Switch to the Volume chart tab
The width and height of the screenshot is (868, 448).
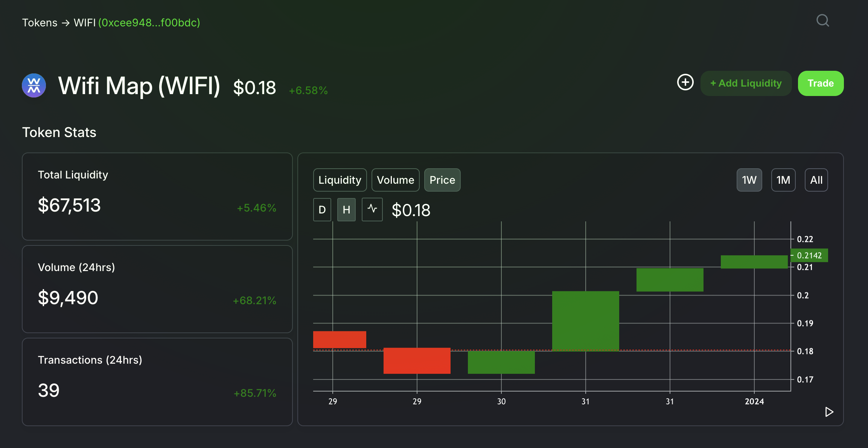(396, 180)
